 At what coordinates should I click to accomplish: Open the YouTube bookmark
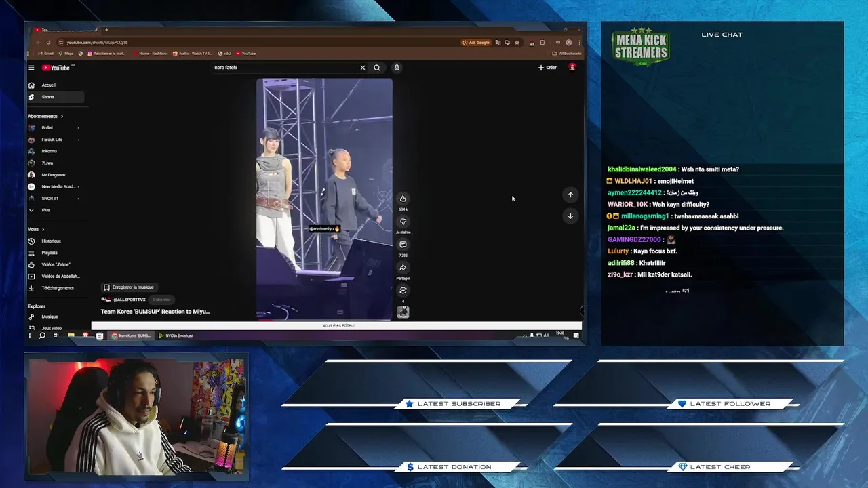tap(246, 53)
